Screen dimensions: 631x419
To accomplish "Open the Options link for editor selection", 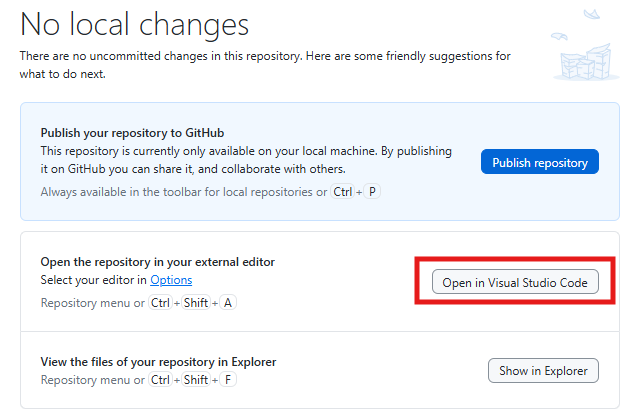I will pyautogui.click(x=171, y=280).
